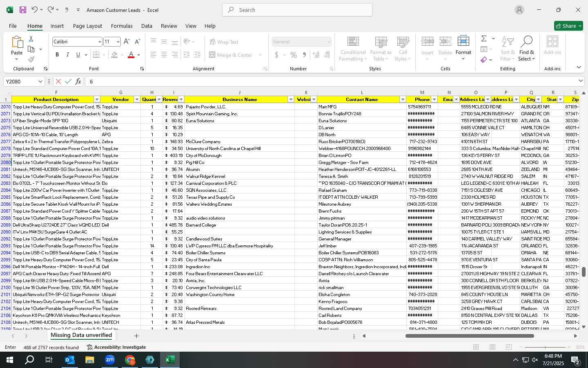Click the Save icon in title bar
The height and width of the screenshot is (368, 588).
click(x=23, y=10)
